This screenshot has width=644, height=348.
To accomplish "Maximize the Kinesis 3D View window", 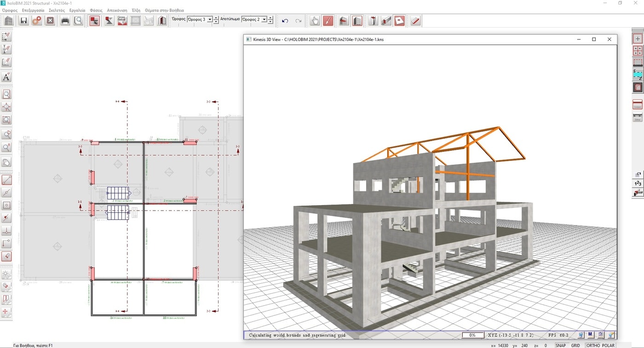I will pyautogui.click(x=594, y=40).
